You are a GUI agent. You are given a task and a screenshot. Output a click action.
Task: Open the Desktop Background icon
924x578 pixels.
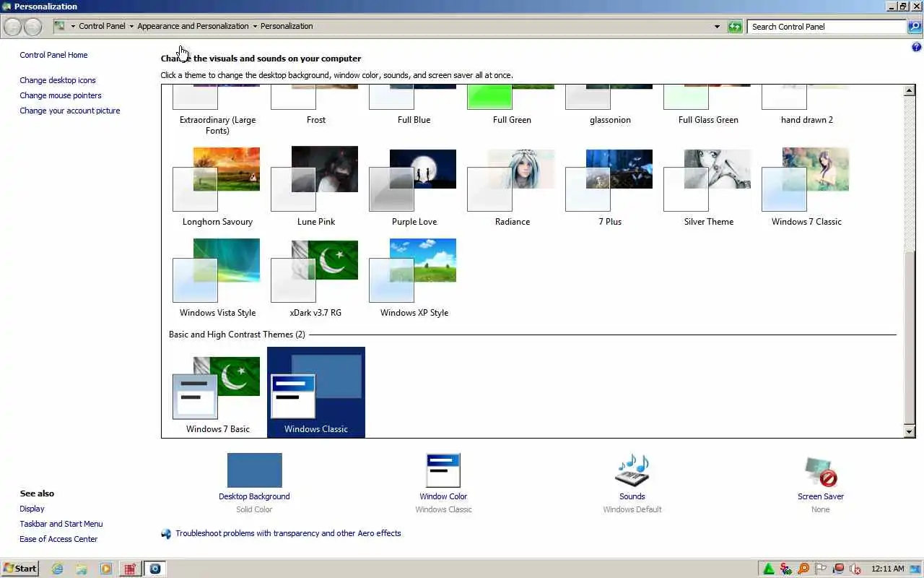[x=254, y=470]
